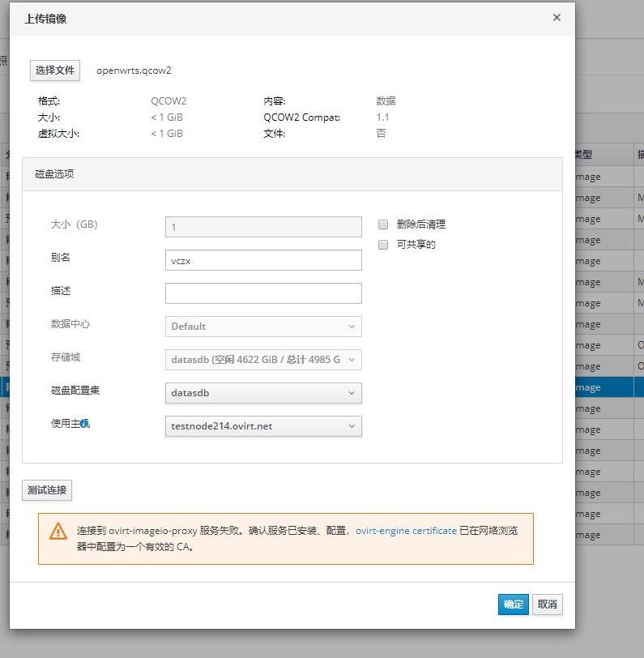Image resolution: width=644 pixels, height=658 pixels.
Task: Open the 磁盘配置集 dropdown
Action: click(263, 393)
